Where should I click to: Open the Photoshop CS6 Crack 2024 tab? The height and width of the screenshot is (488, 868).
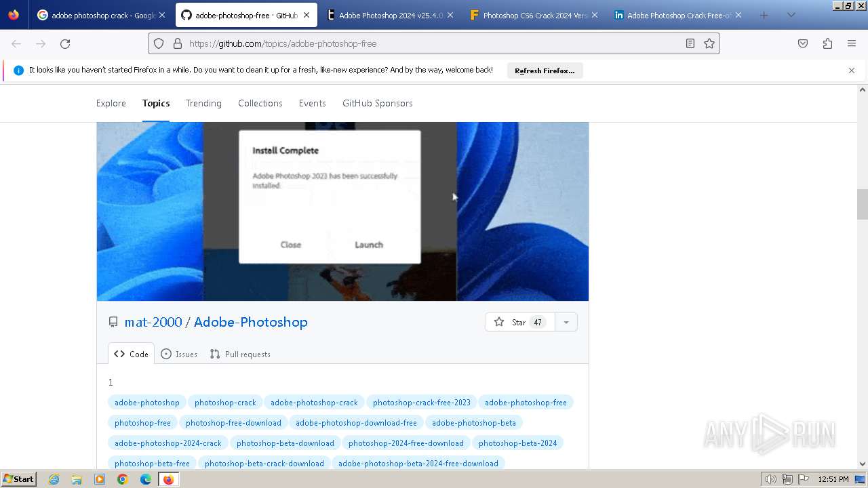pyautogui.click(x=534, y=15)
